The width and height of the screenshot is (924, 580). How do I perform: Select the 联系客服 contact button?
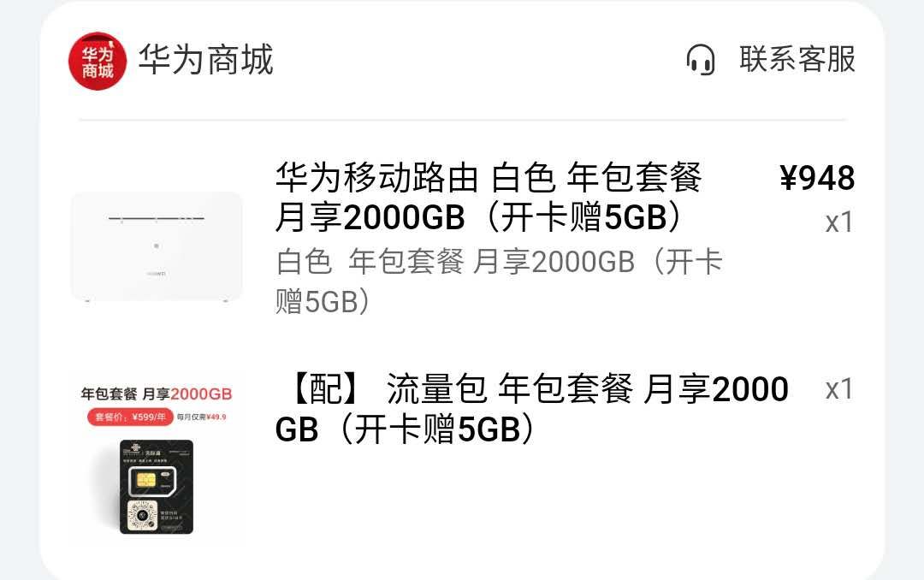pos(797,59)
